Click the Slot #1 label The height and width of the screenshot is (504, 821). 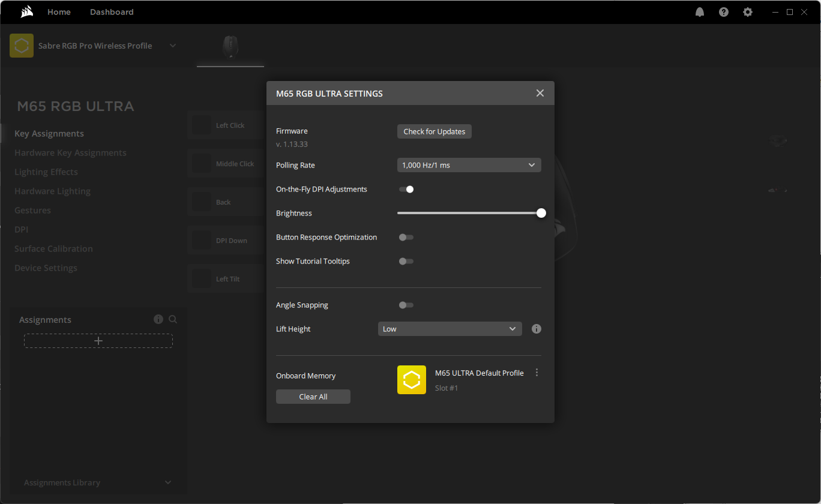point(447,388)
